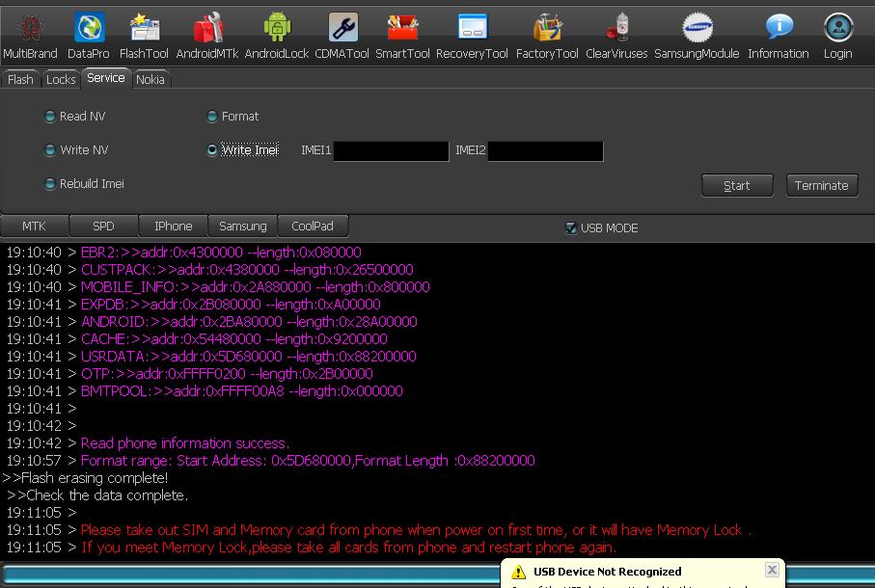Open the ClearViruses tool
Viewport: 875px width, 588px height.
point(616,37)
